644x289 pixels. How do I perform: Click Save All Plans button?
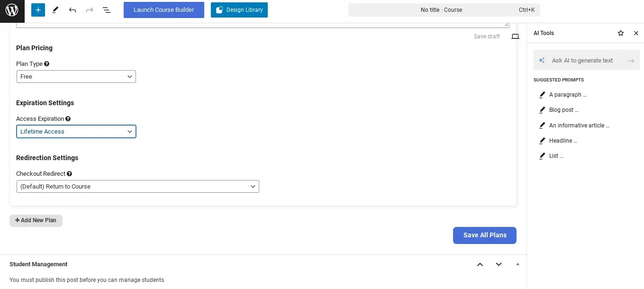click(x=485, y=235)
